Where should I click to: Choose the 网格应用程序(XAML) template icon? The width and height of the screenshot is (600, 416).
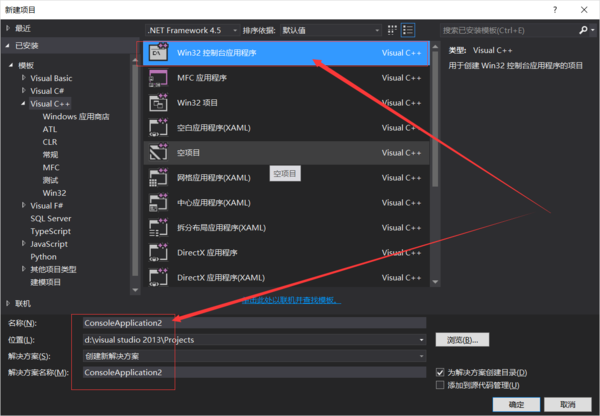point(158,178)
